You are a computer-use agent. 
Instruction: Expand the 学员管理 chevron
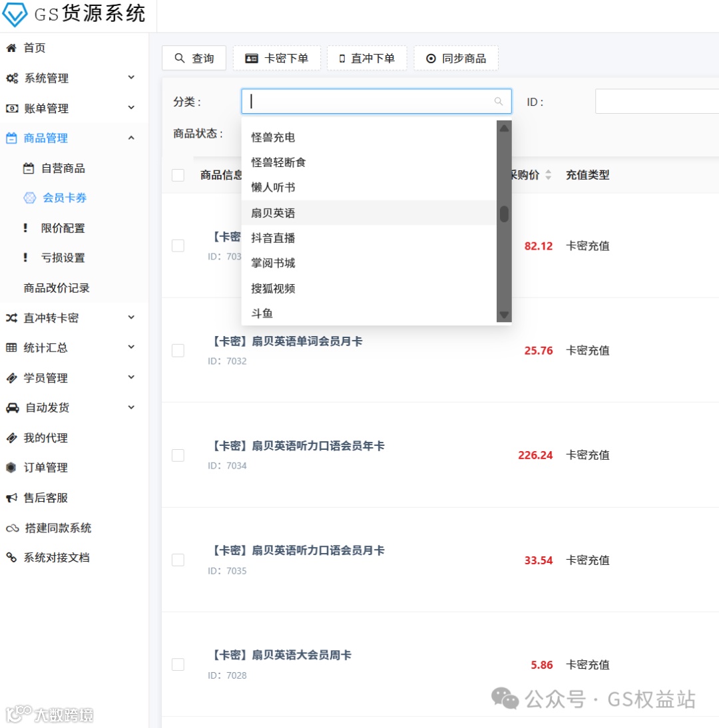[x=131, y=377]
